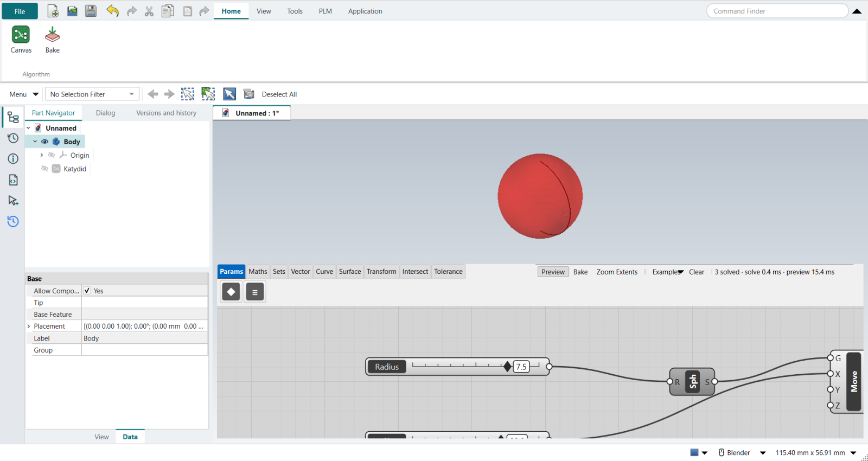Click the list parameter component icon
868x461 pixels.
255,292
